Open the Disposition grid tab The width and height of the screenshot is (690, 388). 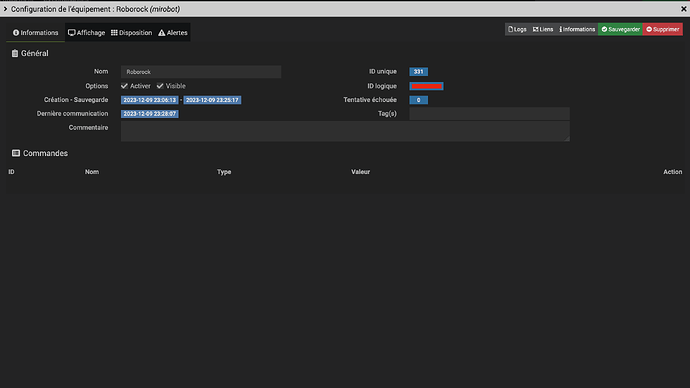pos(131,33)
